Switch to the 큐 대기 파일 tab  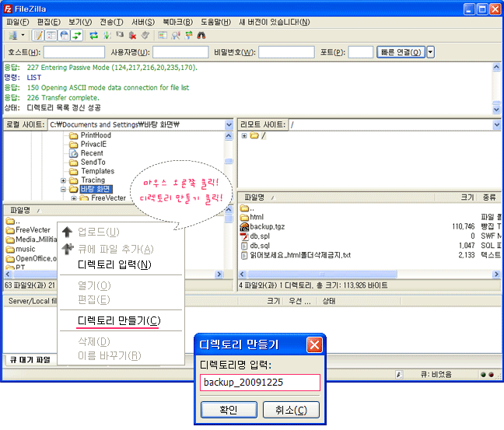point(30,360)
